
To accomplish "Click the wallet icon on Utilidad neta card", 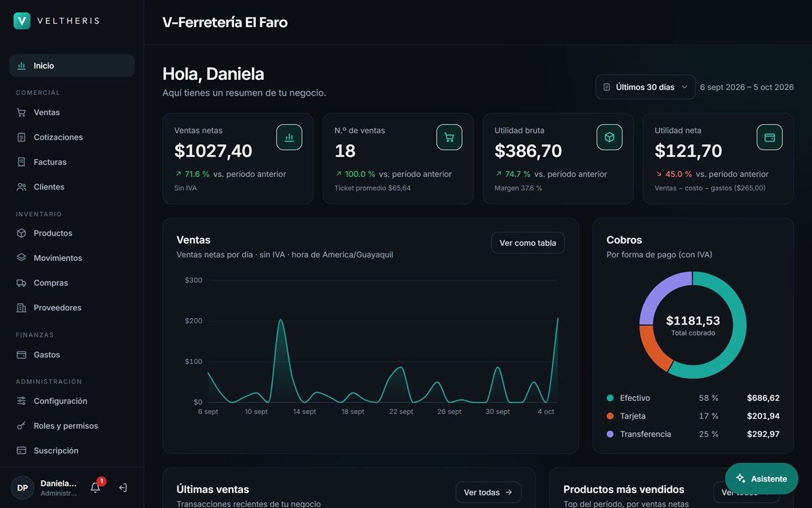I will 769,137.
